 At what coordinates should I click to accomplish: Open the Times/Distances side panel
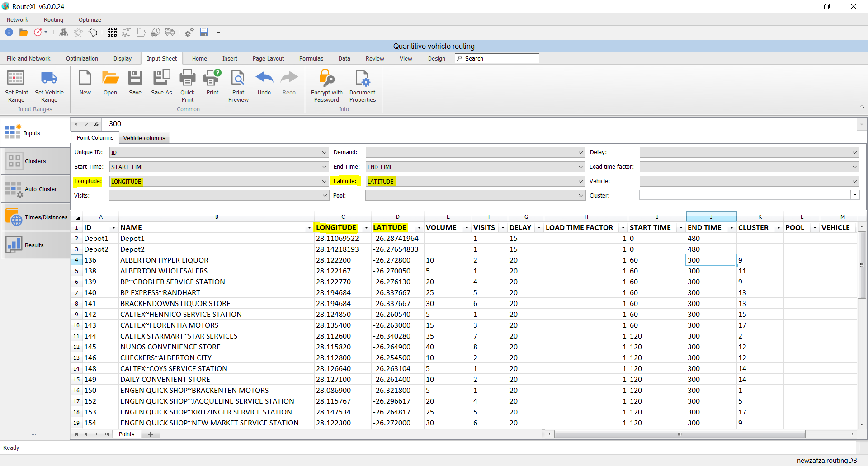point(35,217)
